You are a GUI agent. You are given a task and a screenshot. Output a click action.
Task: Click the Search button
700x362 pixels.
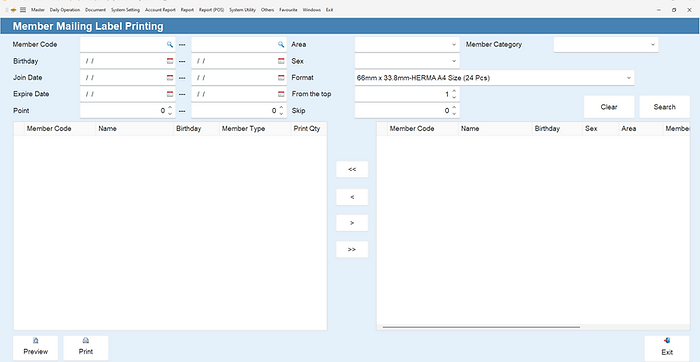point(664,107)
